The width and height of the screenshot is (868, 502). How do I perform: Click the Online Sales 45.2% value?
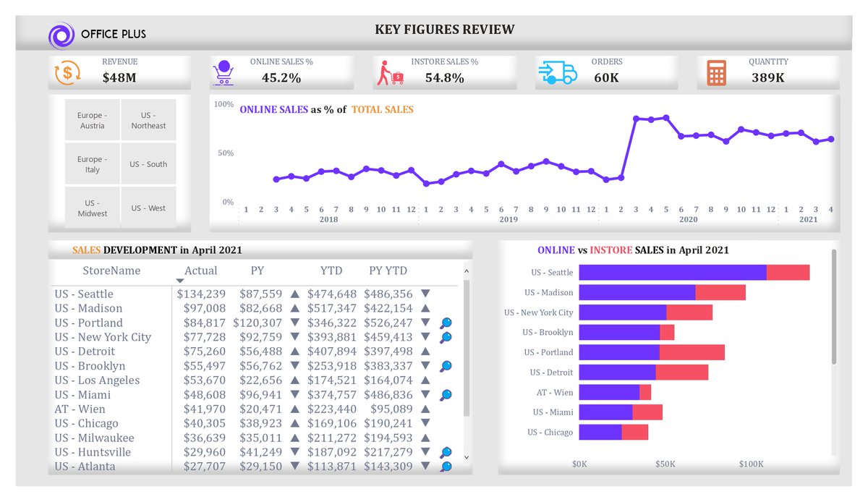[281, 78]
